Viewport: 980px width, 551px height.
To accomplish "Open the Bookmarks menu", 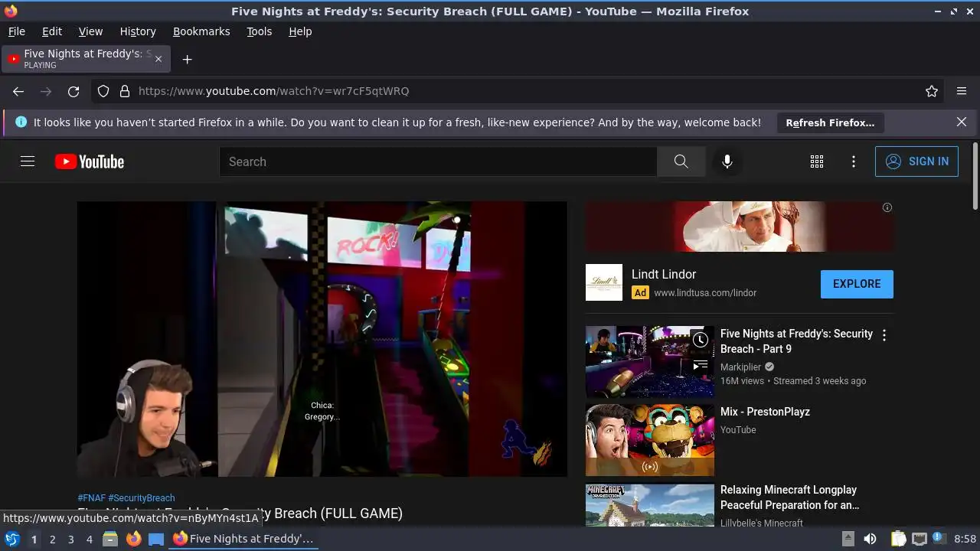I will [201, 31].
